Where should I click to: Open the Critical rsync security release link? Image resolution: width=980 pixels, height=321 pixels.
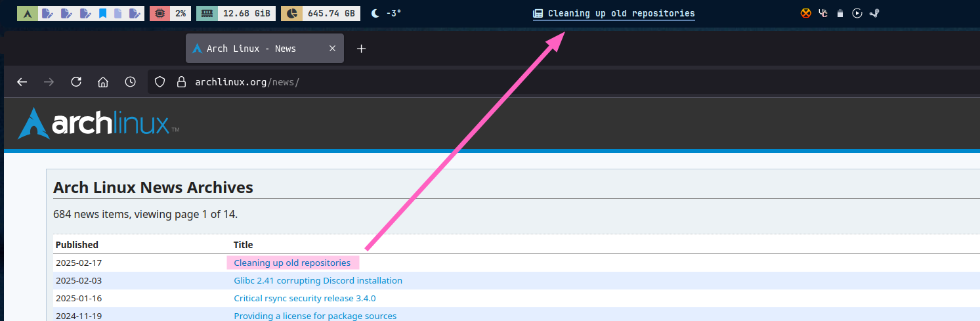[x=305, y=298]
